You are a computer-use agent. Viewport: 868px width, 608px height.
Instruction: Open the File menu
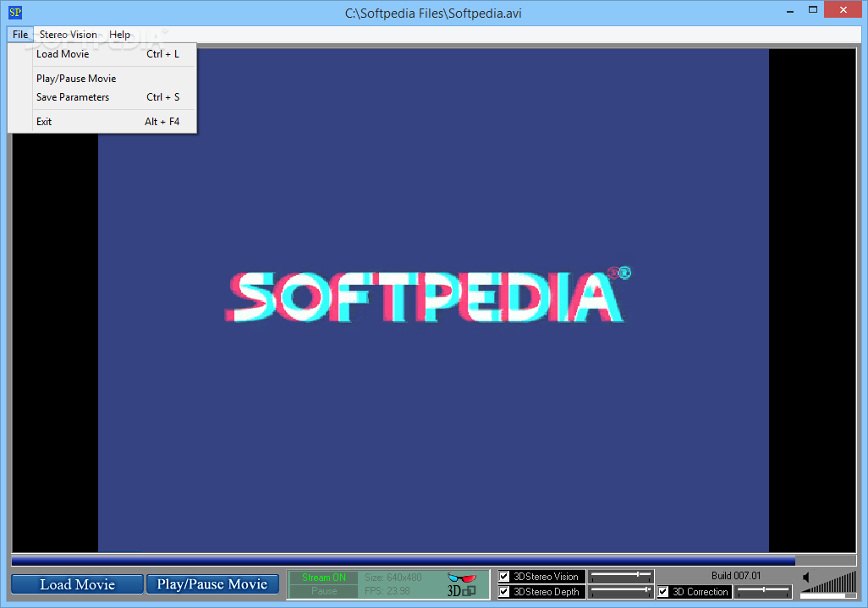[20, 35]
